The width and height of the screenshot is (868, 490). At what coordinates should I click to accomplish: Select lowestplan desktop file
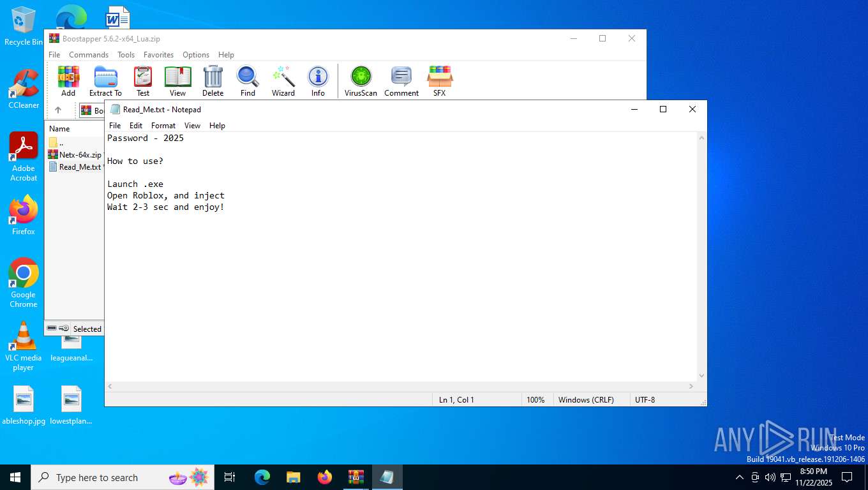[x=71, y=405]
